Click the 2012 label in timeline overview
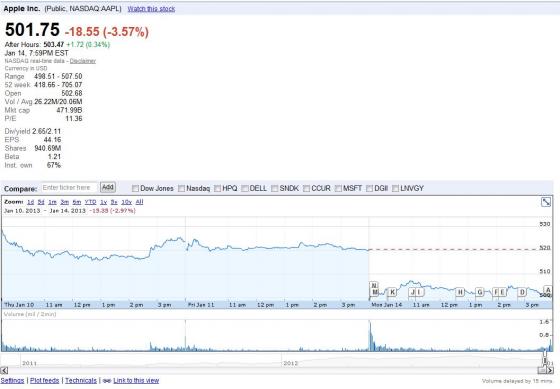This screenshot has width=560, height=389. click(x=290, y=363)
